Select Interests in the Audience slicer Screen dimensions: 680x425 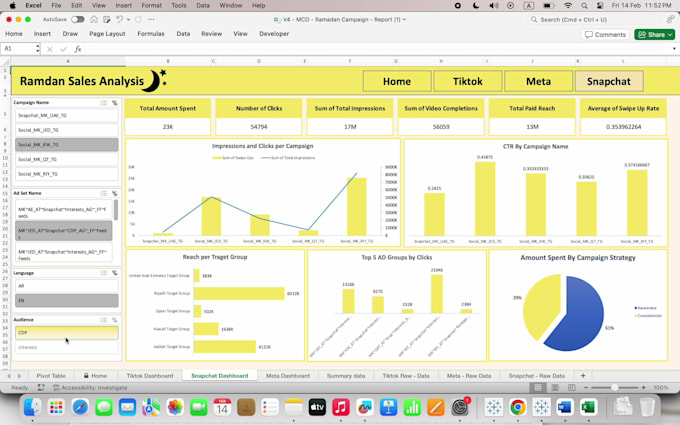click(x=67, y=347)
